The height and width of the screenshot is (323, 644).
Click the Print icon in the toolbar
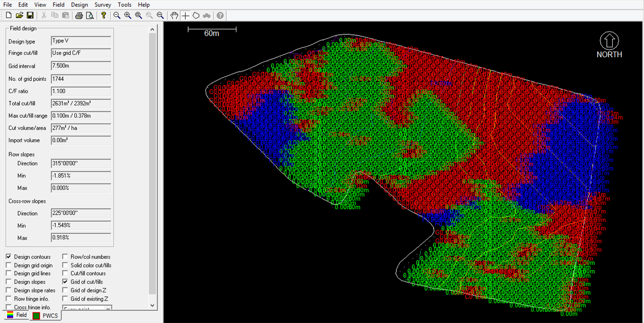[x=79, y=16]
